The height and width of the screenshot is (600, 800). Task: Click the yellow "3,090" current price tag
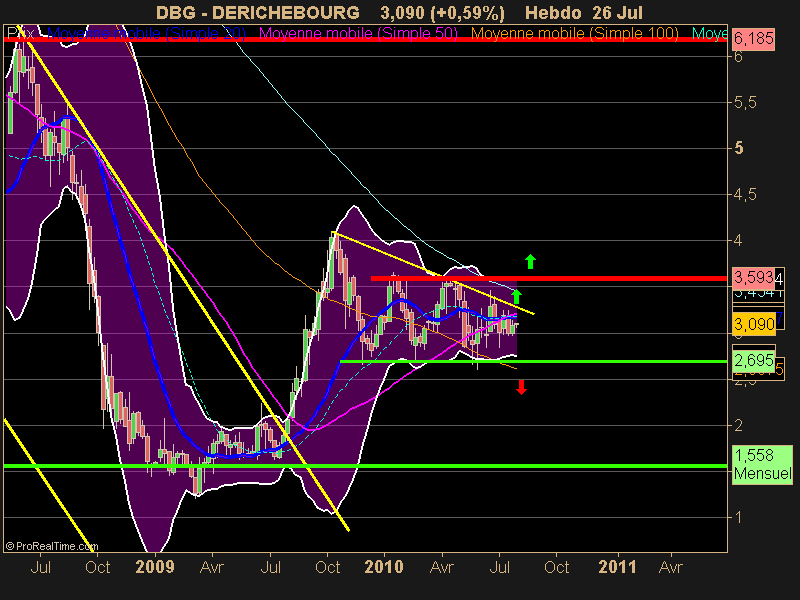tap(754, 324)
